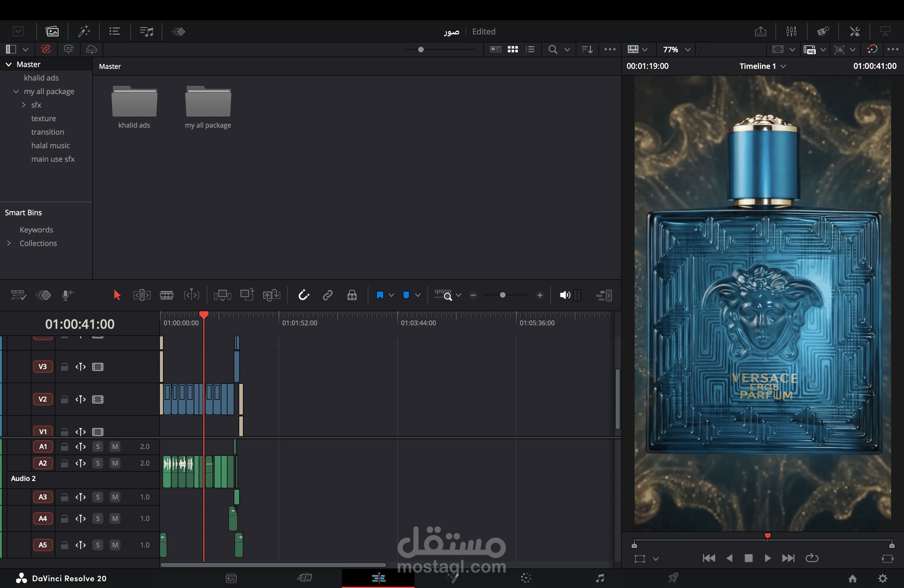The height and width of the screenshot is (588, 904).
Task: Switch to the Fairlight page
Action: 600,578
